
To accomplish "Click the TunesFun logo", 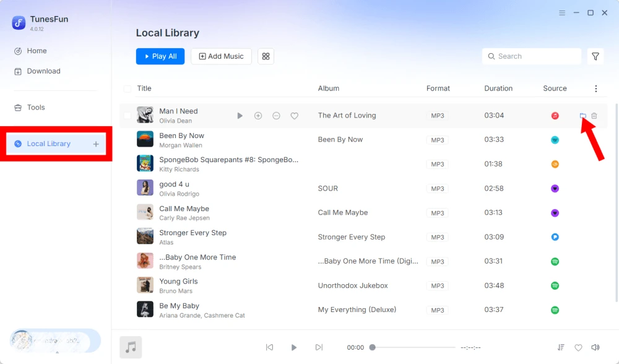I will tap(19, 23).
